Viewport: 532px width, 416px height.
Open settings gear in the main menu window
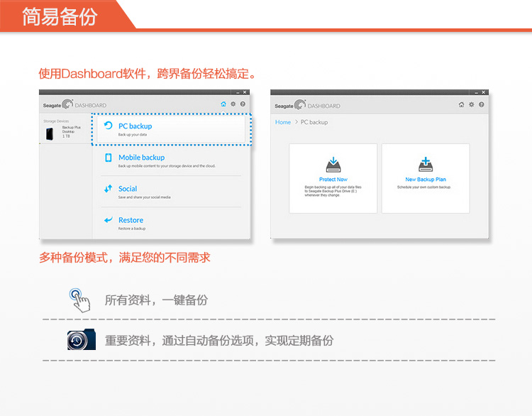coord(233,104)
